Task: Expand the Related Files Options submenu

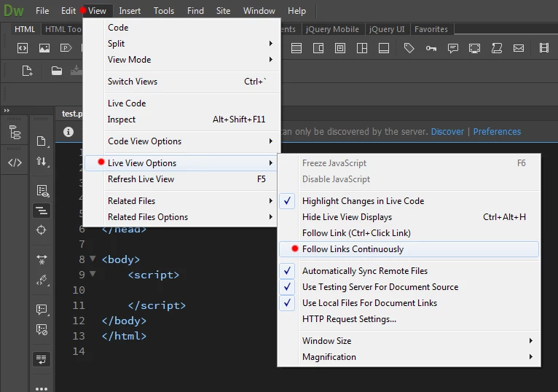Action: (182, 217)
